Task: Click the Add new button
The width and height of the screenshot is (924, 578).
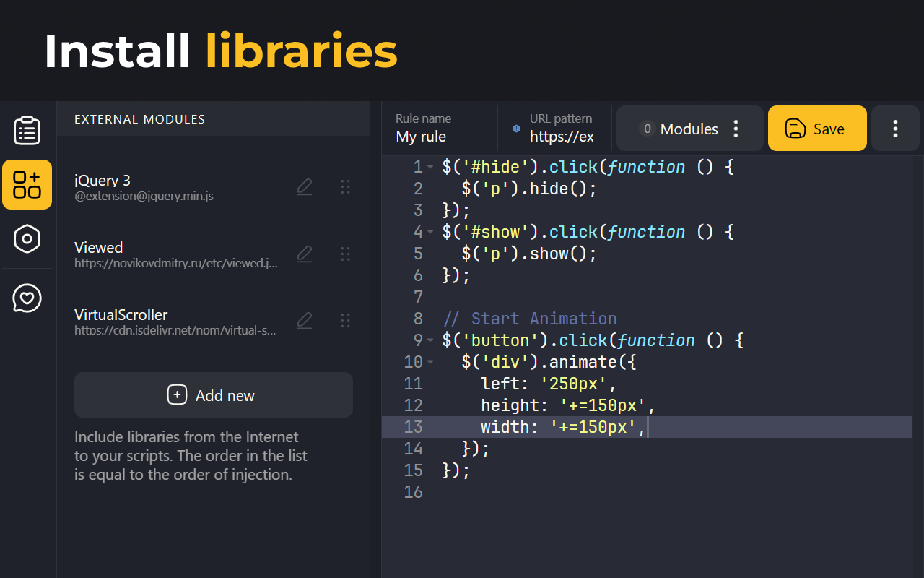Action: pos(214,395)
